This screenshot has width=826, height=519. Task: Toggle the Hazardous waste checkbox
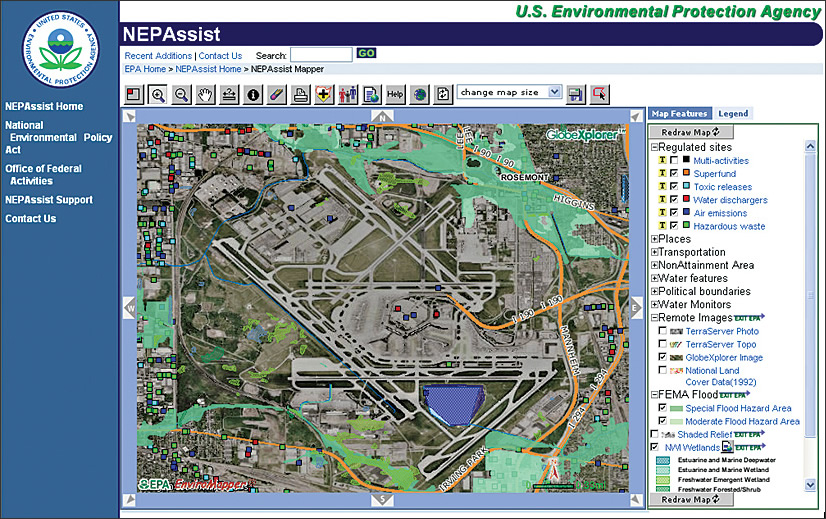click(x=674, y=225)
